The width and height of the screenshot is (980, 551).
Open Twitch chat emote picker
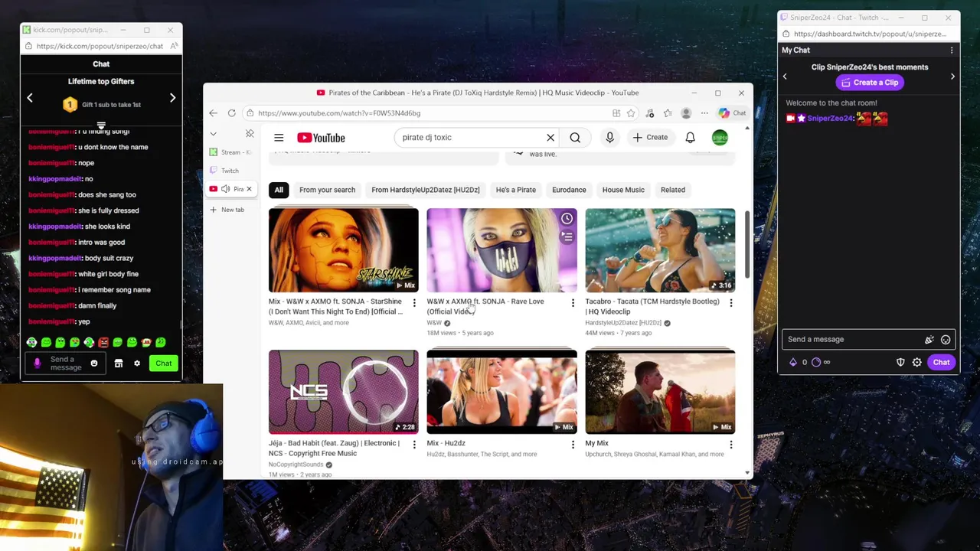click(946, 340)
